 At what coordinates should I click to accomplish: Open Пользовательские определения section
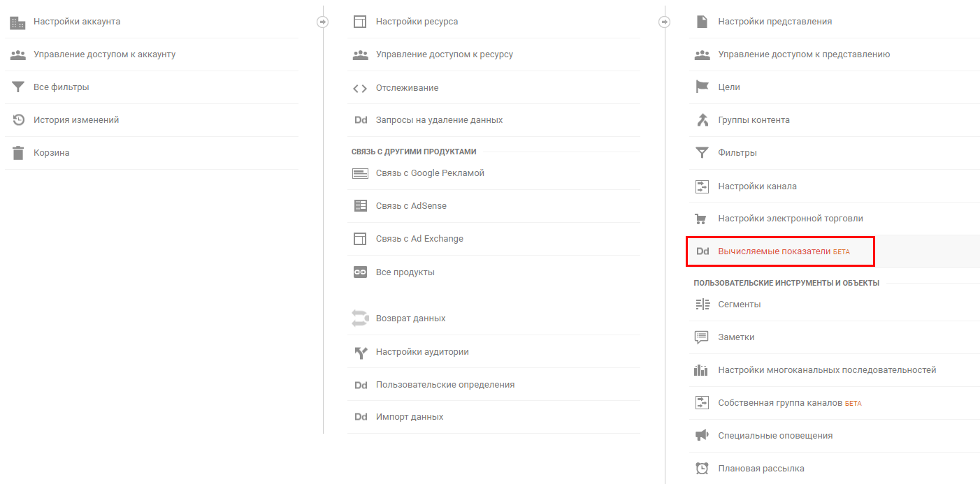445,385
